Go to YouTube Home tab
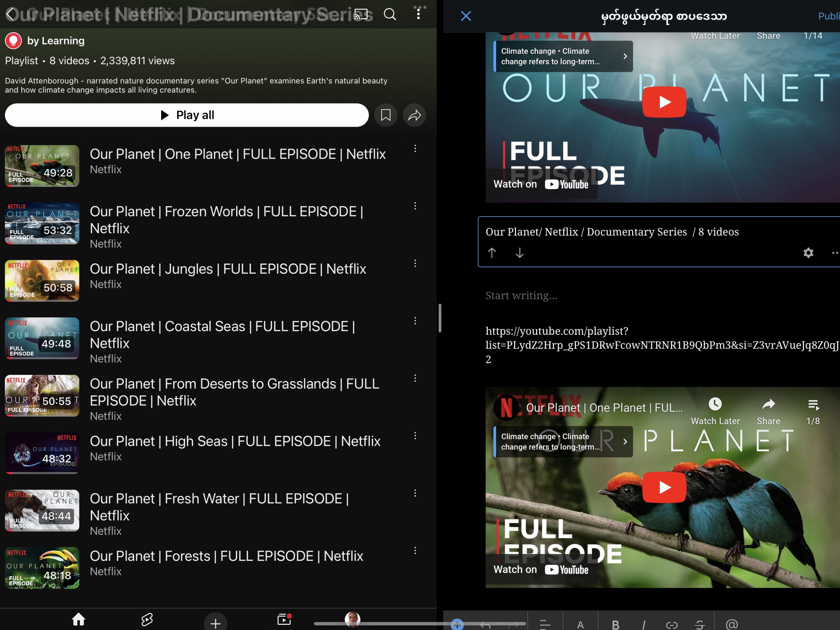Screen dimensions: 840x630 79,620
